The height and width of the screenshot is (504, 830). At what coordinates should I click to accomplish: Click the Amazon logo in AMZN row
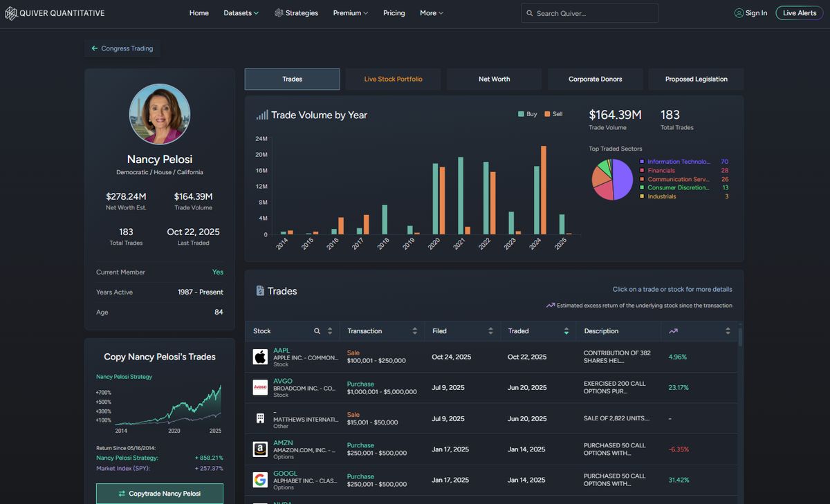pyautogui.click(x=260, y=449)
